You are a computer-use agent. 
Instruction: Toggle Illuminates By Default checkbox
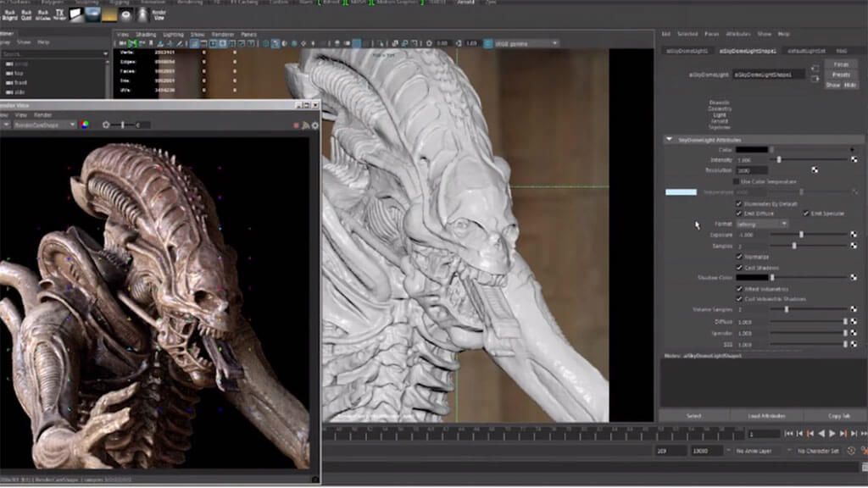point(739,203)
